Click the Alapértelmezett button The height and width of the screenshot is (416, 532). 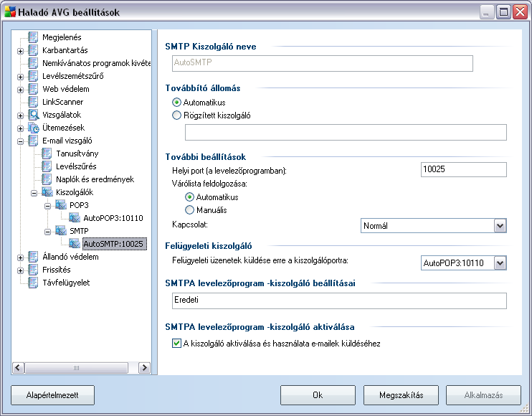coord(52,395)
